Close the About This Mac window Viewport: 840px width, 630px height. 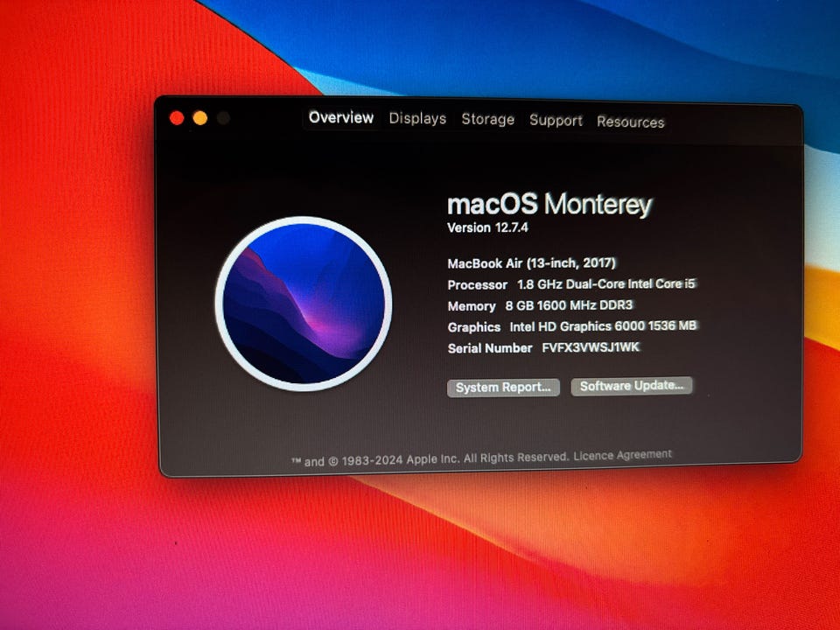177,118
